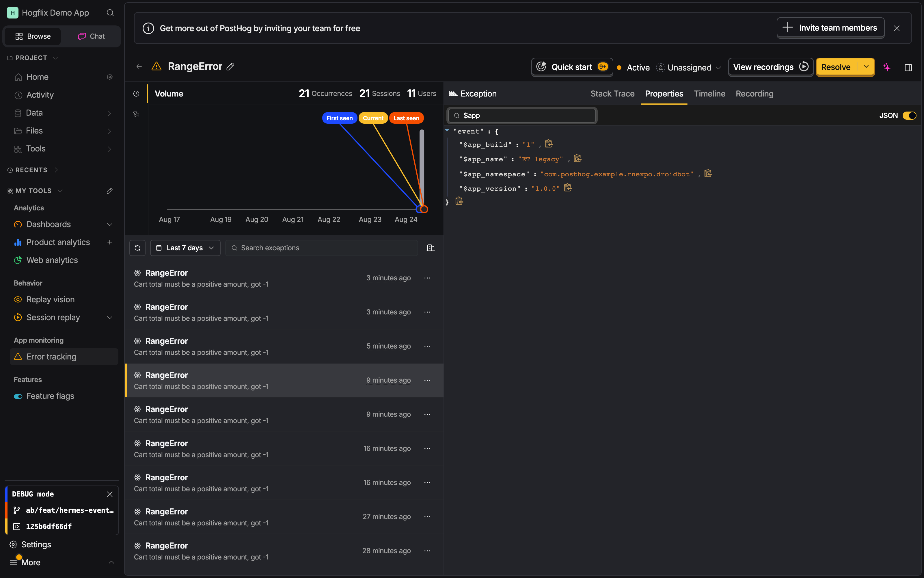Open more options for 5 minutes ago RangeError
The image size is (924, 578).
(427, 346)
